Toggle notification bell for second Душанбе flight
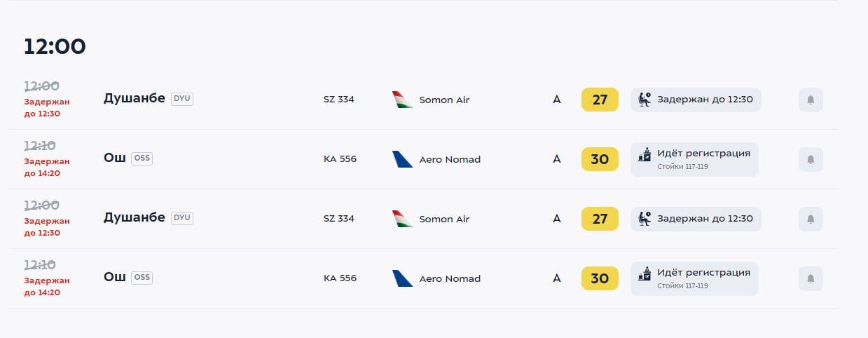Viewport: 868px width, 338px height. coord(811,219)
